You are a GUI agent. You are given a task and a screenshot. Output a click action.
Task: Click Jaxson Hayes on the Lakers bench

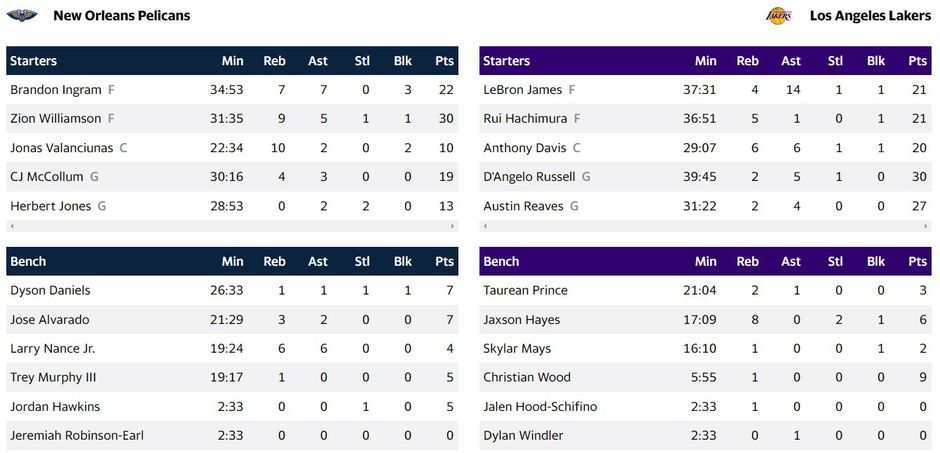(521, 319)
